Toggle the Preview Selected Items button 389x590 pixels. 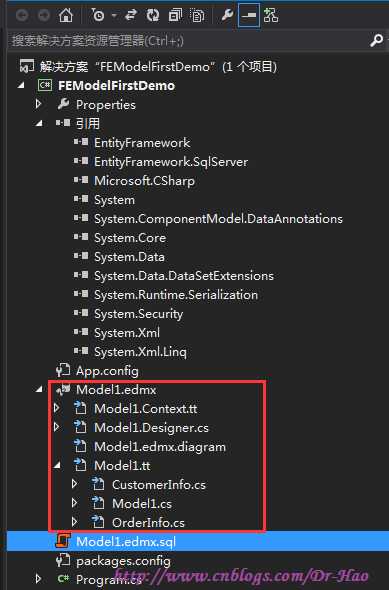(249, 15)
